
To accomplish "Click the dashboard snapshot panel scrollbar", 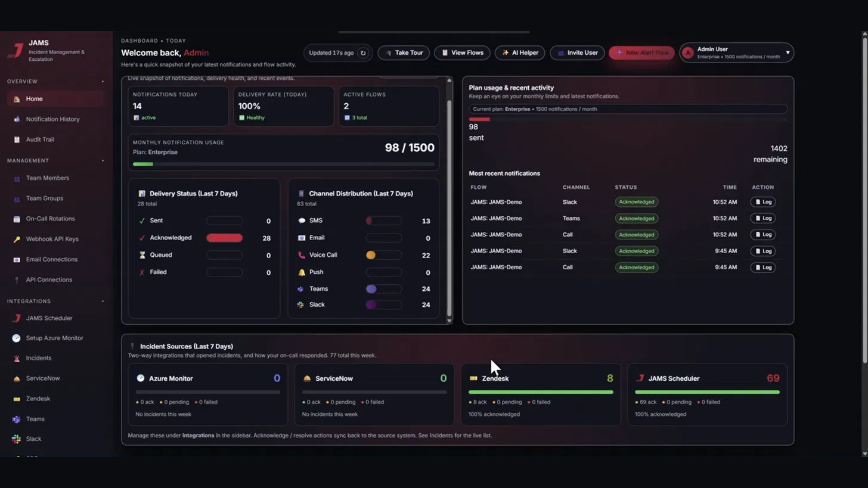I will click(x=449, y=200).
